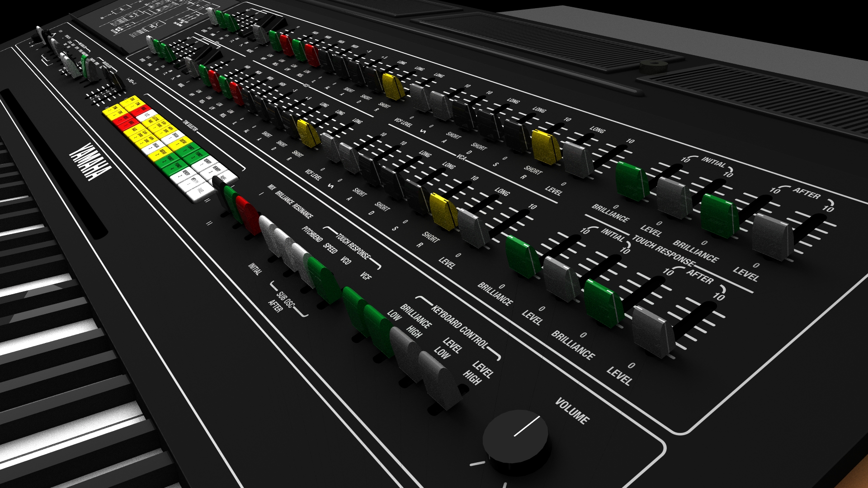Click the YAMAHA logo

coord(90,162)
